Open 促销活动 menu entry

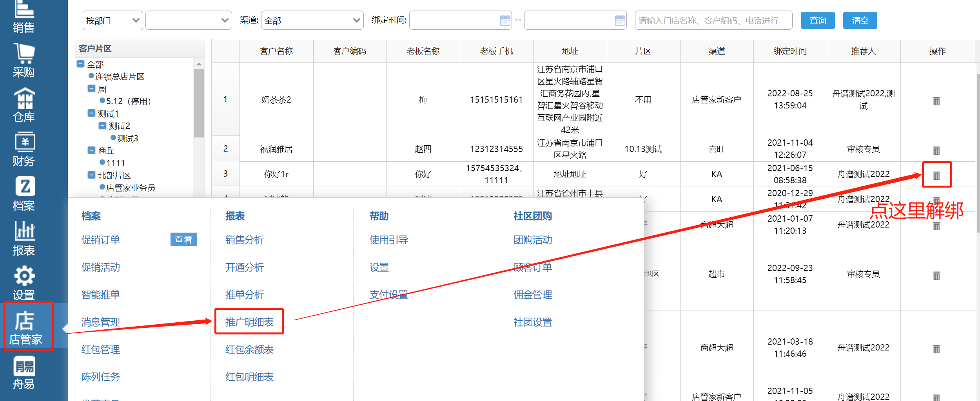[100, 267]
